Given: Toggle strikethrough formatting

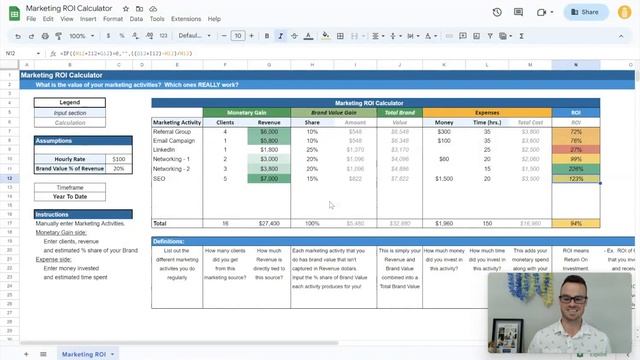Looking at the screenshot, I should point(294,36).
